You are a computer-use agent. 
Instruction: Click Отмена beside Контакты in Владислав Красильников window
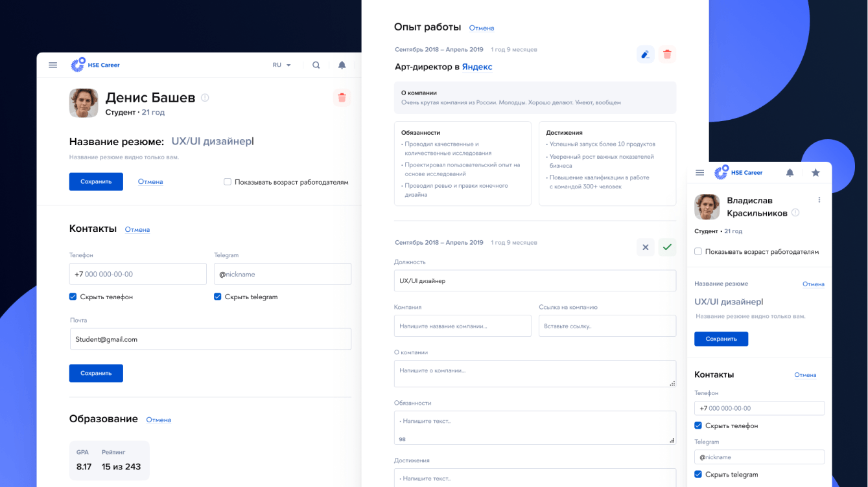pos(805,375)
